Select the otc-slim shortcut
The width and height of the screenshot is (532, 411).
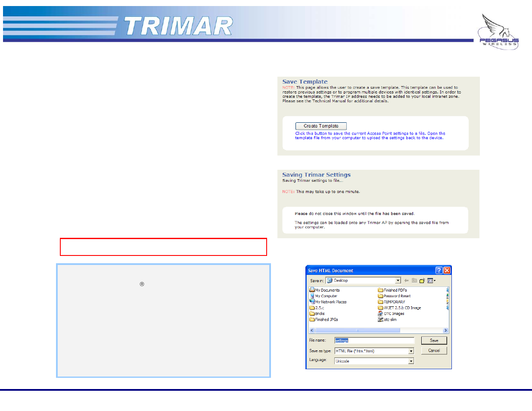click(387, 320)
